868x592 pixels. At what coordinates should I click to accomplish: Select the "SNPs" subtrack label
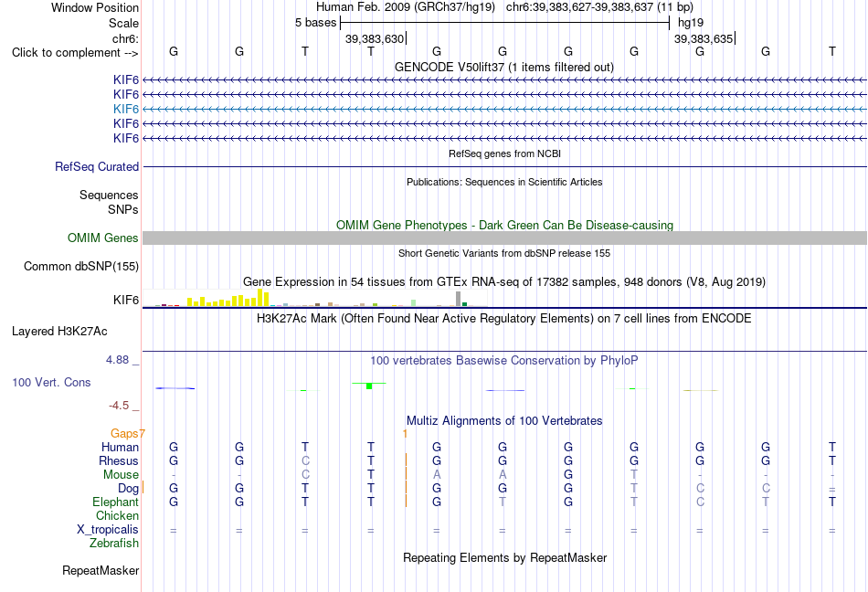123,210
